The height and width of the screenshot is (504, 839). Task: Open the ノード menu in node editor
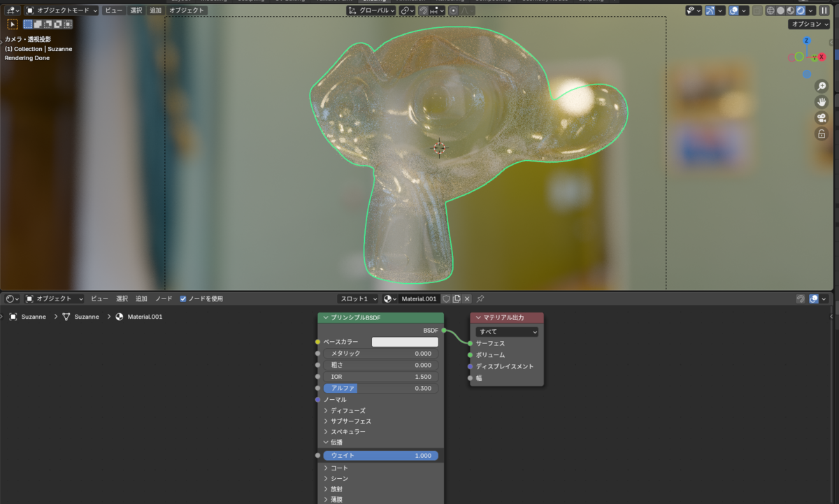[x=164, y=298]
